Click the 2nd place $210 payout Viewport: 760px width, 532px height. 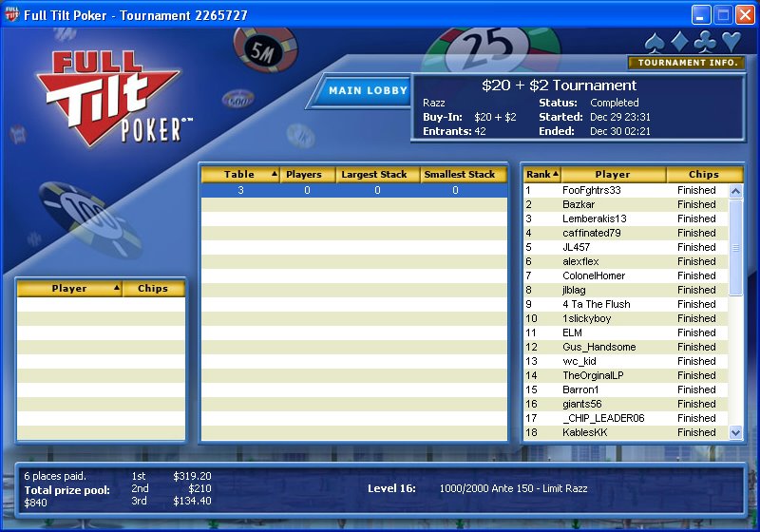[x=171, y=488]
